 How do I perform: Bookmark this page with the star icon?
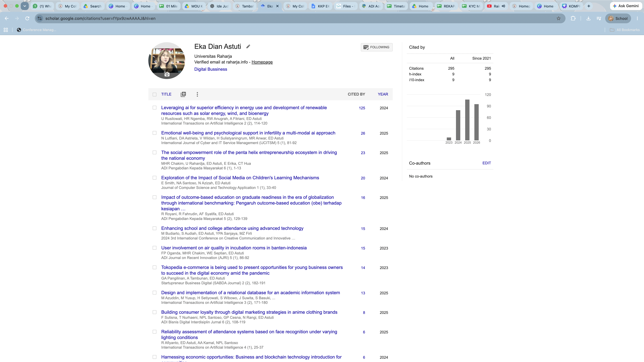558,19
